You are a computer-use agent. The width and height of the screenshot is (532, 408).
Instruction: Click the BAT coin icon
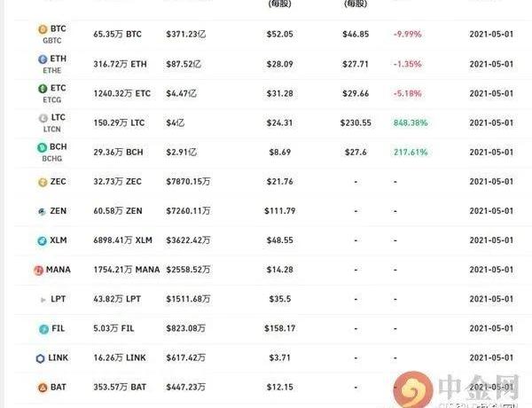42,388
